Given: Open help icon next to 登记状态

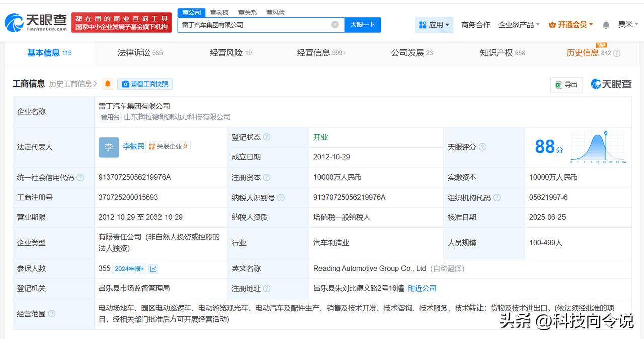Looking at the screenshot, I should tap(267, 137).
